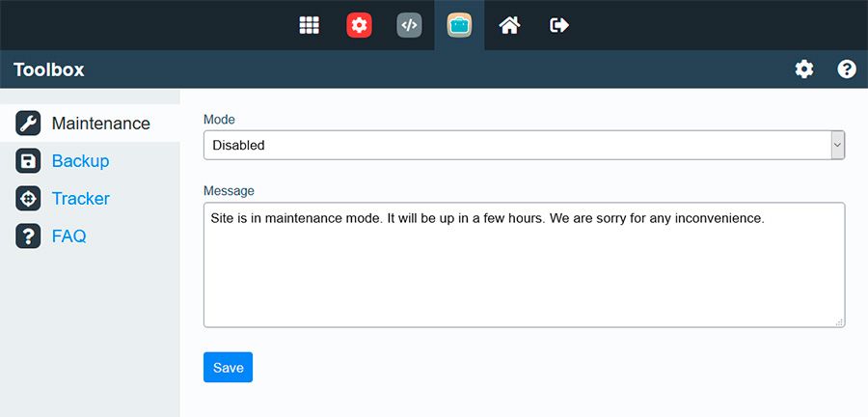This screenshot has width=868, height=417.
Task: Go to the home icon
Action: (x=509, y=25)
